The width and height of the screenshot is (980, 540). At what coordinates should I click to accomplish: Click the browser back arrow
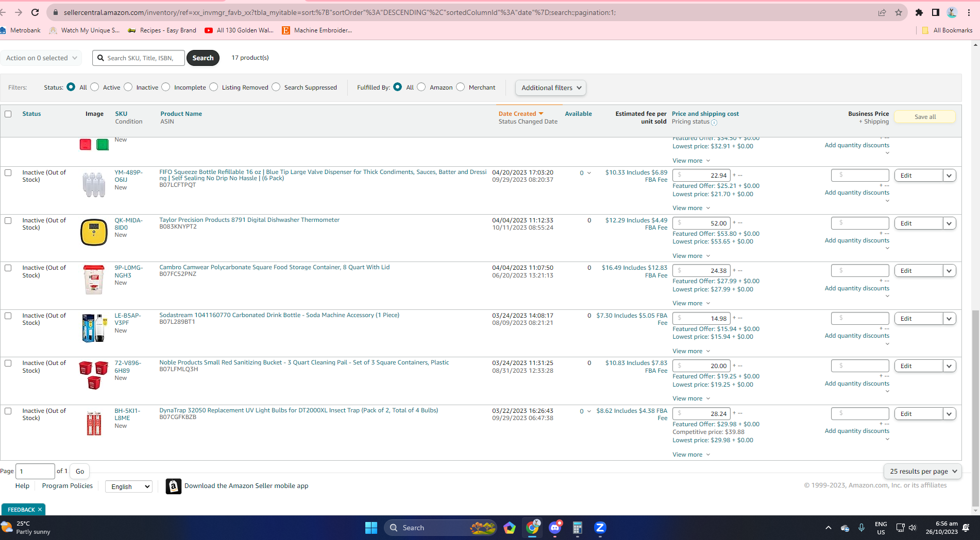point(3,12)
